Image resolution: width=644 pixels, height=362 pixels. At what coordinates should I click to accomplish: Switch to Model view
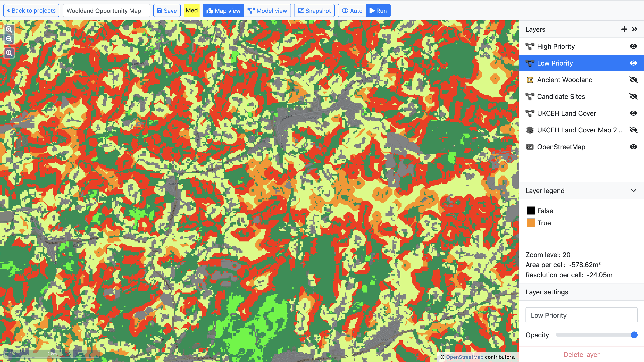[x=267, y=11]
